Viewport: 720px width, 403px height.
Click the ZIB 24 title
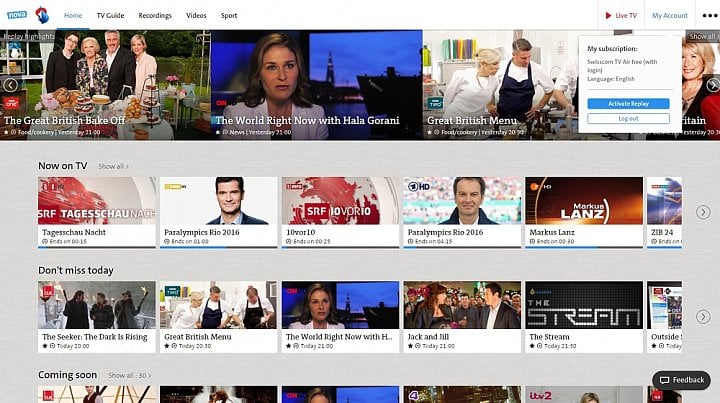(663, 232)
